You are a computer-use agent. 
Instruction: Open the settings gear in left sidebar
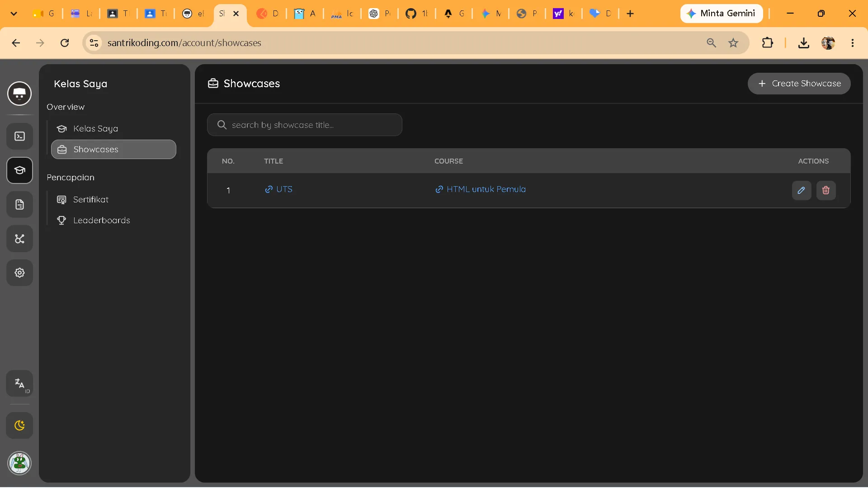pyautogui.click(x=19, y=273)
